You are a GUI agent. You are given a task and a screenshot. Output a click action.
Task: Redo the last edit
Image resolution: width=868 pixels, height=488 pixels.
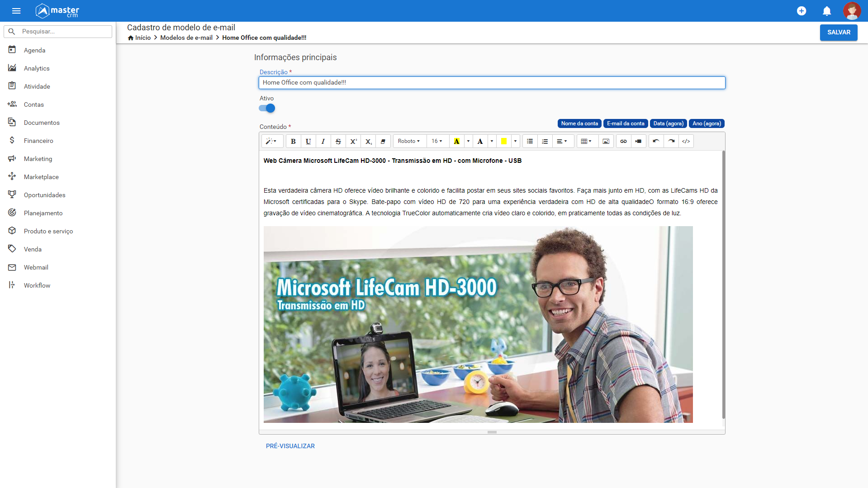671,141
